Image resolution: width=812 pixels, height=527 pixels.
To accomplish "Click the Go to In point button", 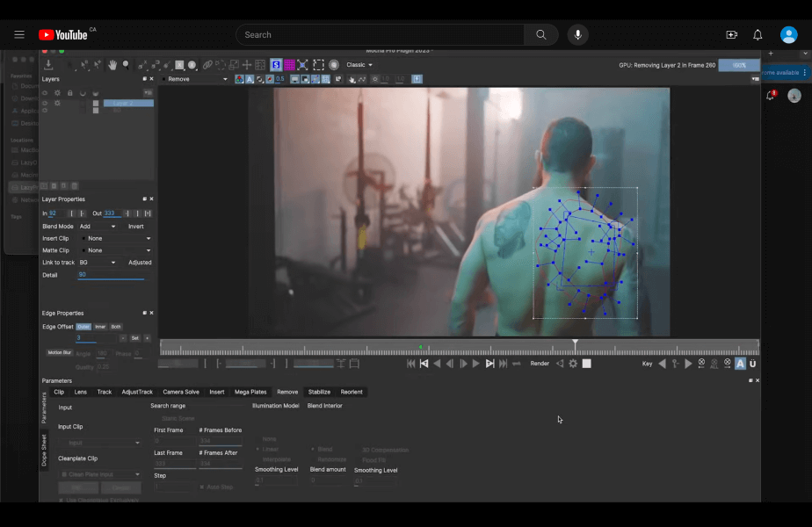I will (x=424, y=364).
